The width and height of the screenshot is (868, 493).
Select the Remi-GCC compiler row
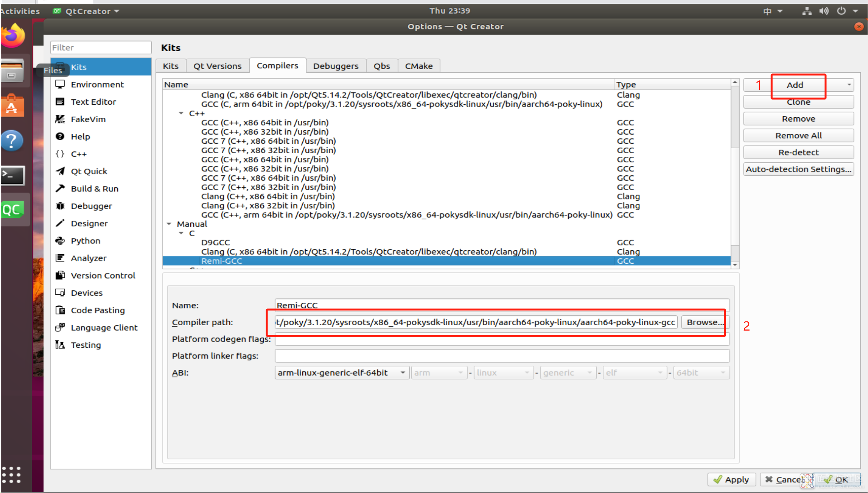(446, 261)
